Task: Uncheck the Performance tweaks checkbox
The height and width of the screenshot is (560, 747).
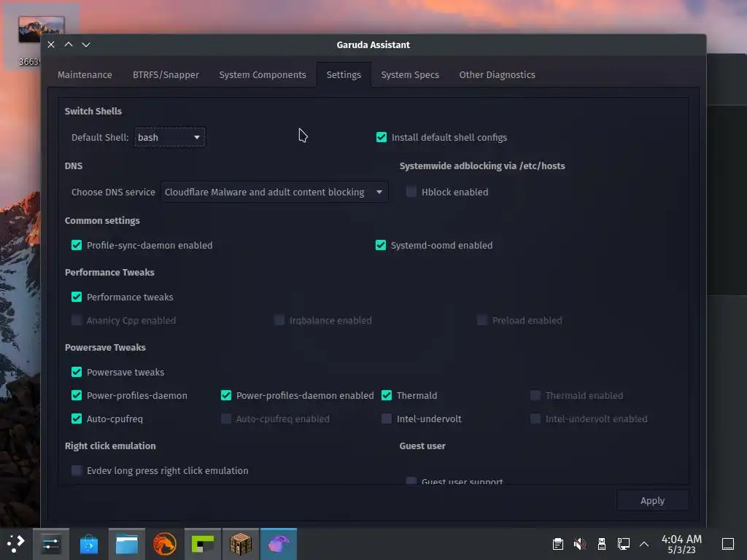Action: 76,297
